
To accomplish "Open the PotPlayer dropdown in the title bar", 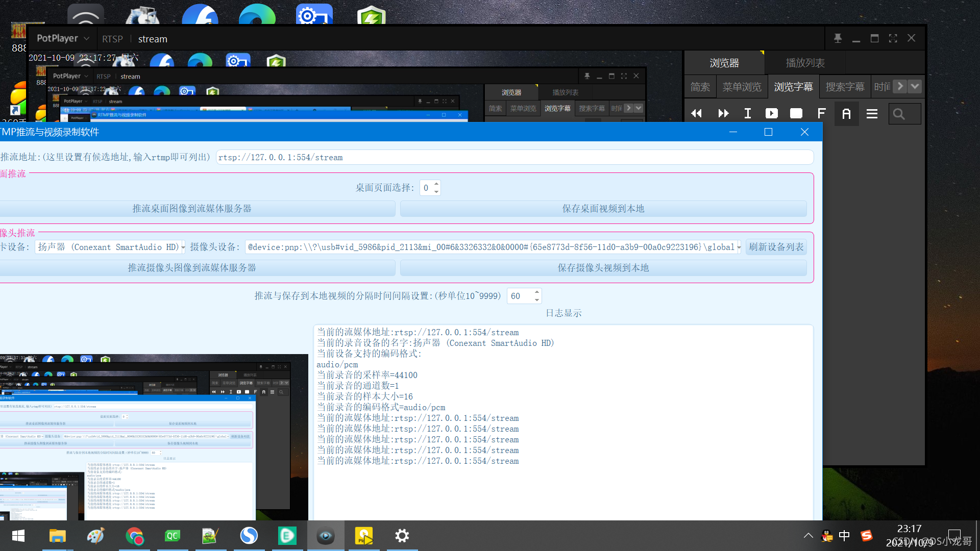I will tap(87, 38).
